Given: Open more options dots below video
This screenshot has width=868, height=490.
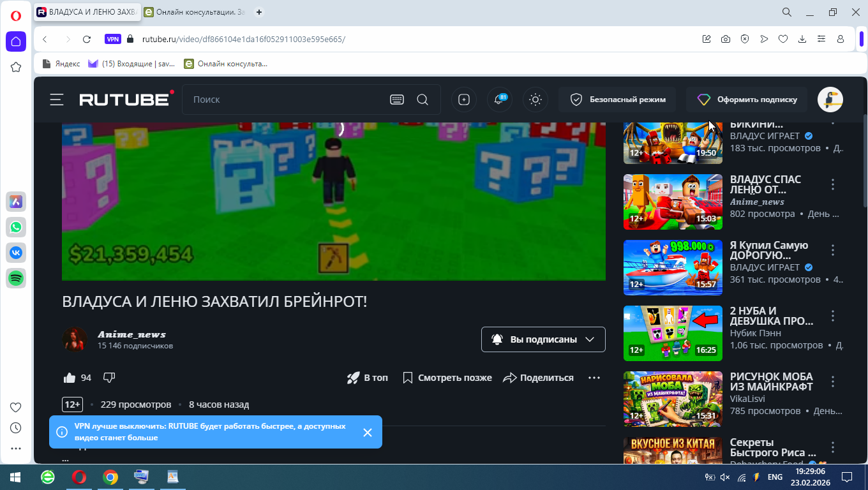Looking at the screenshot, I should [x=594, y=378].
